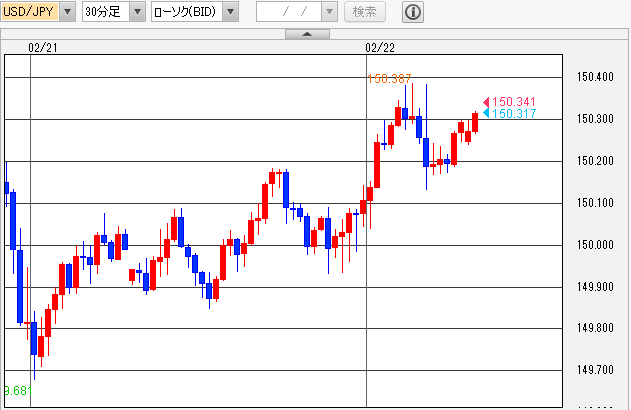Image resolution: width=631 pixels, height=410 pixels.
Task: Click the 149.800 price axis label
Action: [x=595, y=328]
